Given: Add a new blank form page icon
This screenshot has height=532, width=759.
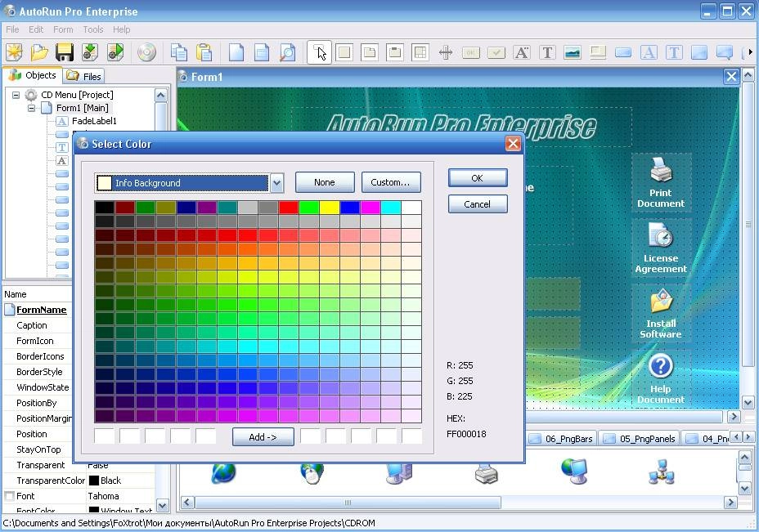Looking at the screenshot, I should (236, 52).
